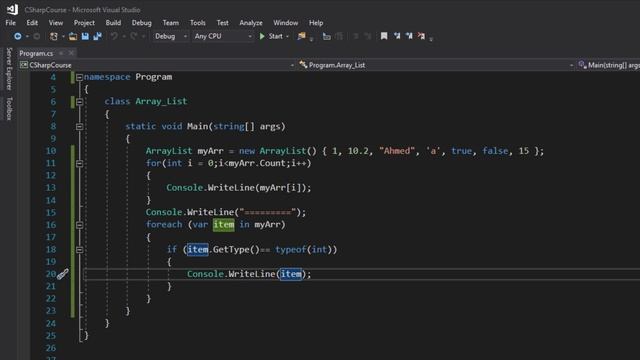Click the namespace keyword on line 4
This screenshot has width=640, height=360.
[107, 77]
